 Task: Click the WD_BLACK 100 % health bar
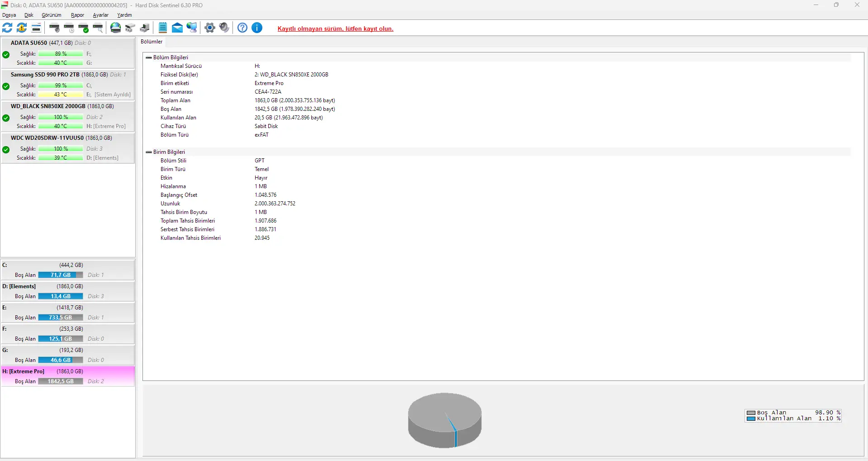[x=61, y=117]
